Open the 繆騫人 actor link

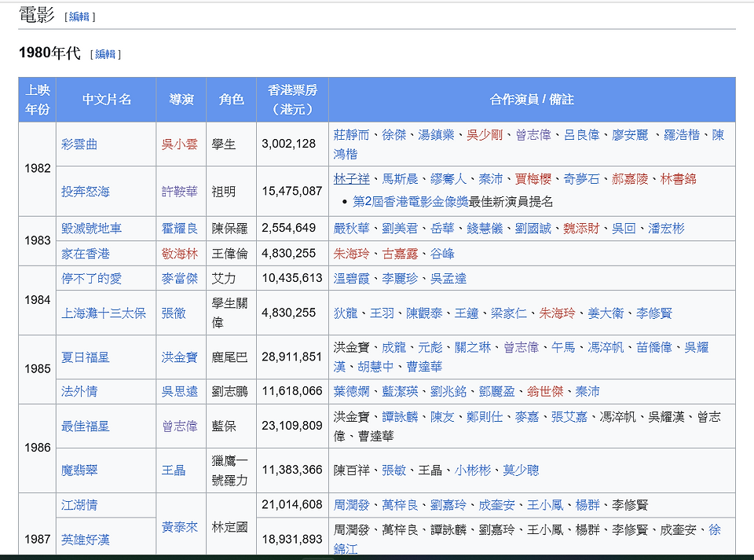(x=448, y=179)
